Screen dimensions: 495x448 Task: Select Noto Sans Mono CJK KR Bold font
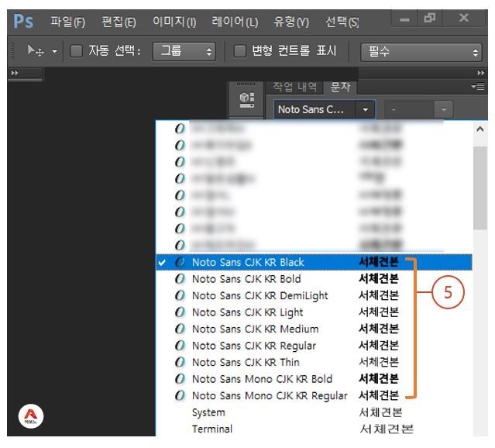(x=314, y=379)
